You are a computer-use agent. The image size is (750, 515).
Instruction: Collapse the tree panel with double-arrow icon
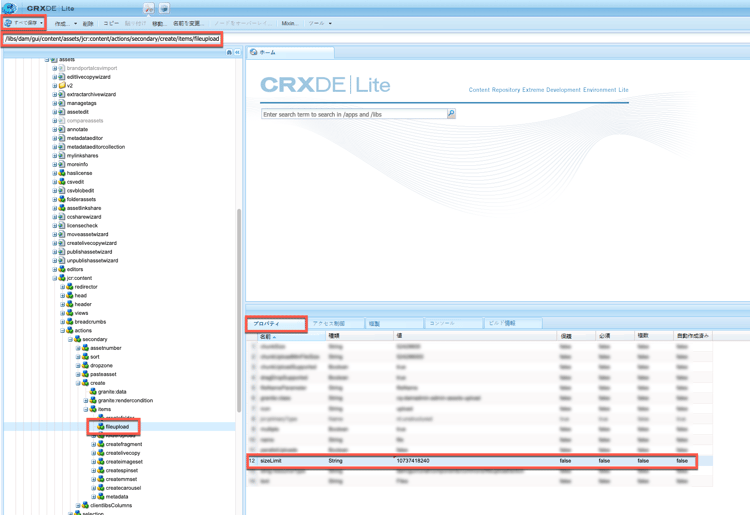pos(237,52)
